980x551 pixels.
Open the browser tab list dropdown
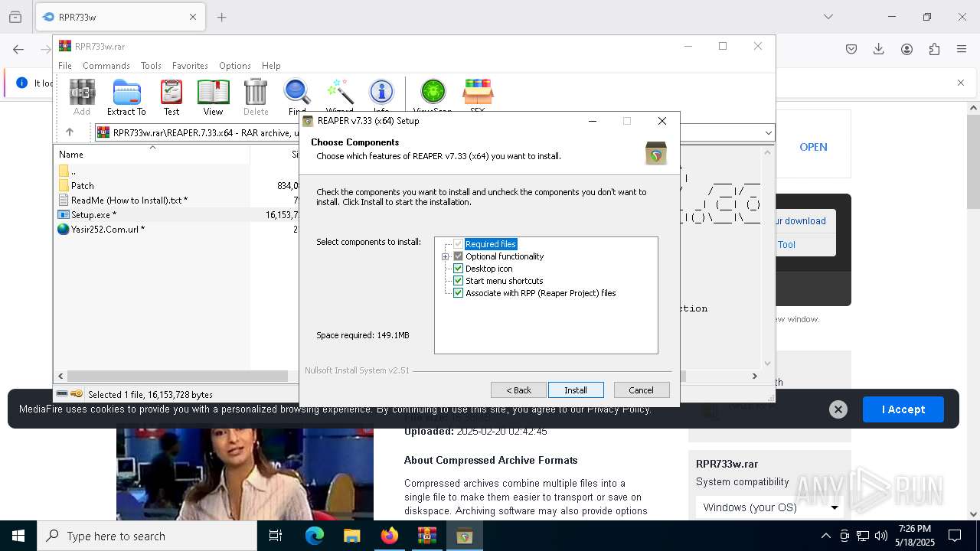tap(828, 17)
